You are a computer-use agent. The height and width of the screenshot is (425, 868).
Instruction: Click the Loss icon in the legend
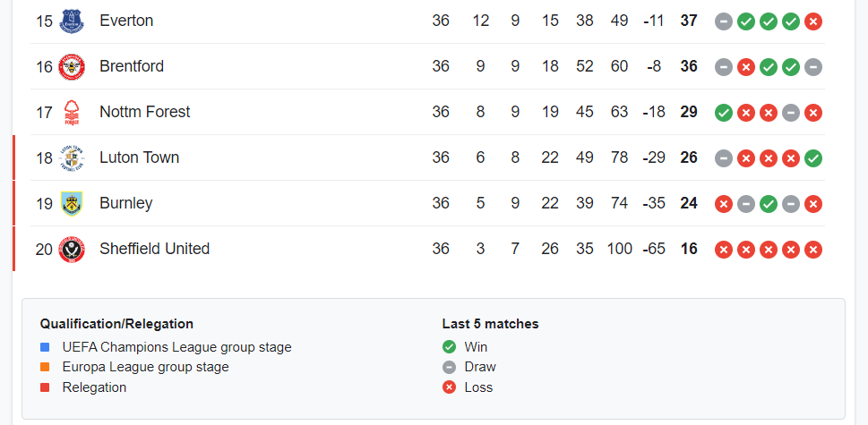[x=449, y=387]
